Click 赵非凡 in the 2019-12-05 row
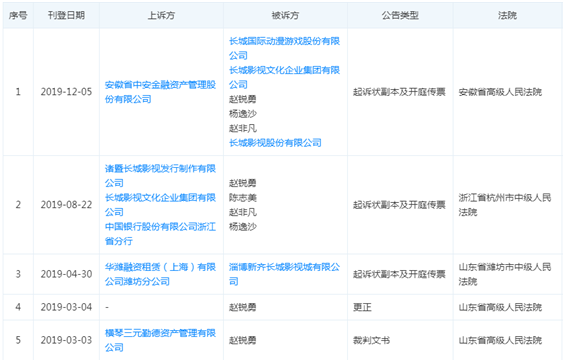Viewport: 565px width, 362px height. pyautogui.click(x=243, y=129)
